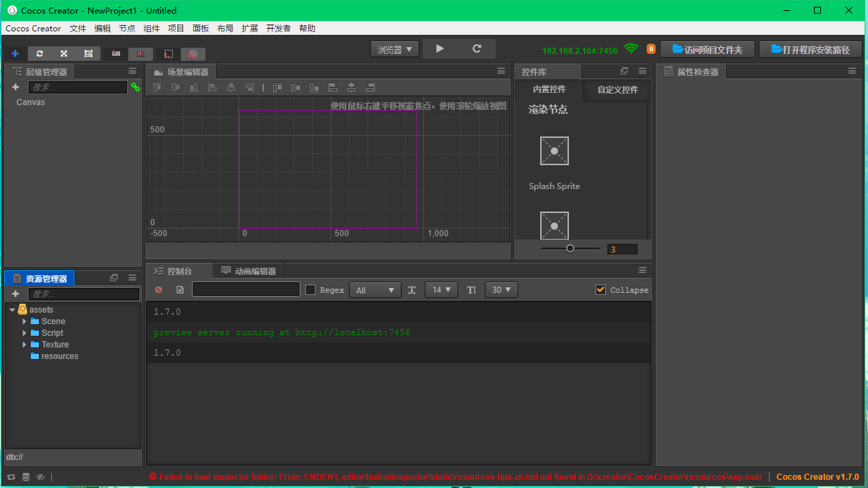Viewport: 868px width, 488px height.
Task: Open the line height 30 dropdown
Action: pos(501,290)
